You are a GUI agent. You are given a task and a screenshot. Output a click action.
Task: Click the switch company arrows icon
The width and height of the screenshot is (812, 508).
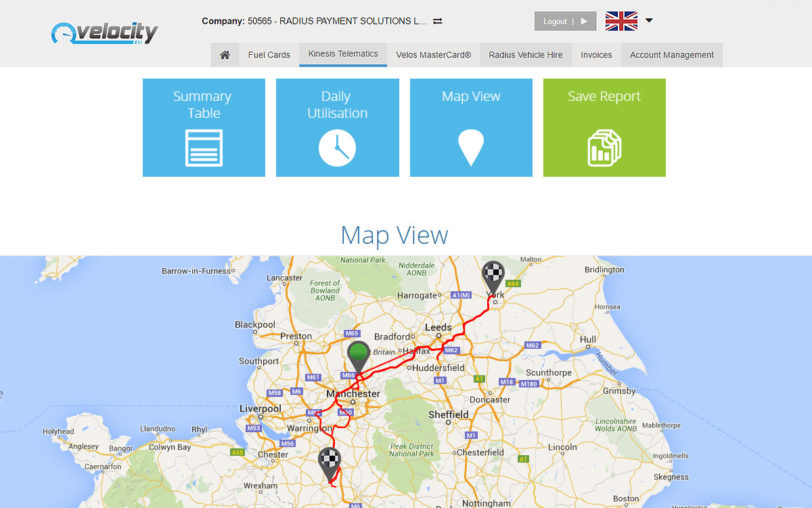point(438,21)
